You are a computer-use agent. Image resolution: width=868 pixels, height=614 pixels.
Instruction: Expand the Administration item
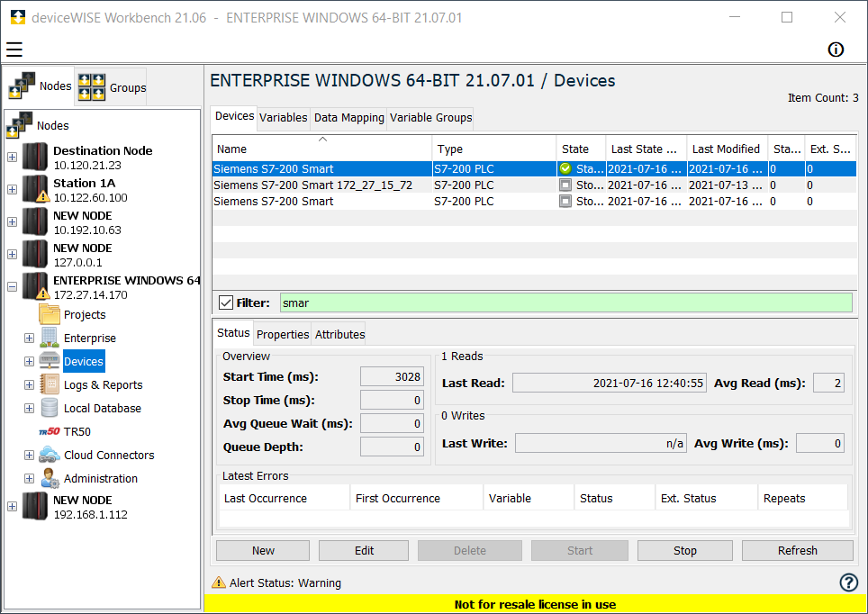[x=30, y=478]
